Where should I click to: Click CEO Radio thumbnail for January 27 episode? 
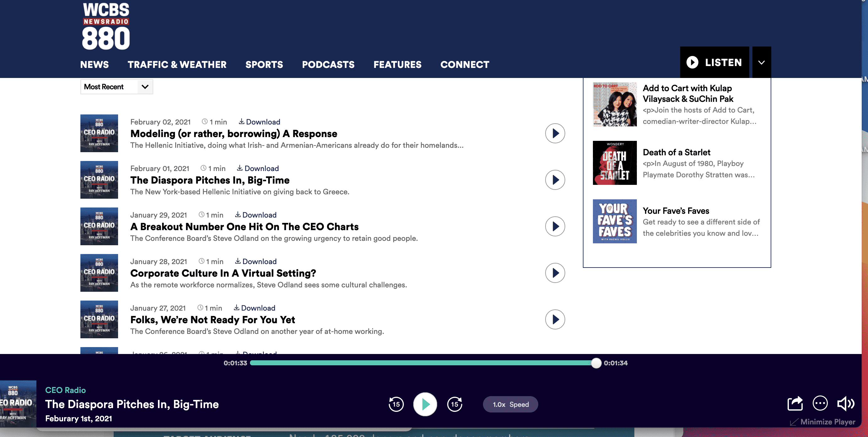[x=99, y=319]
